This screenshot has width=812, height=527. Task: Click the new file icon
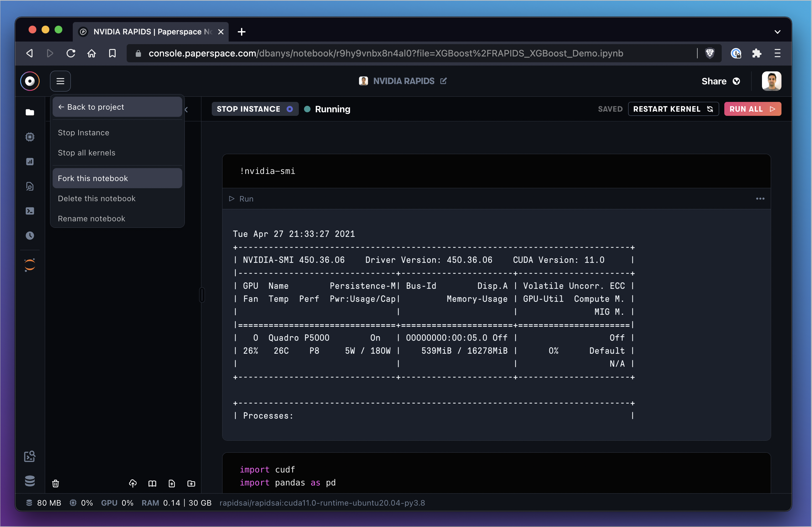coord(171,484)
